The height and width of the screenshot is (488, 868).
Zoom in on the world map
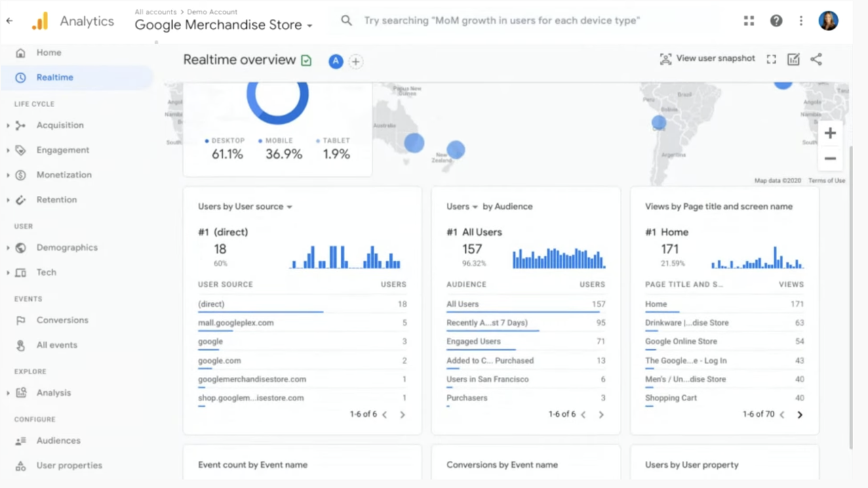tap(830, 133)
